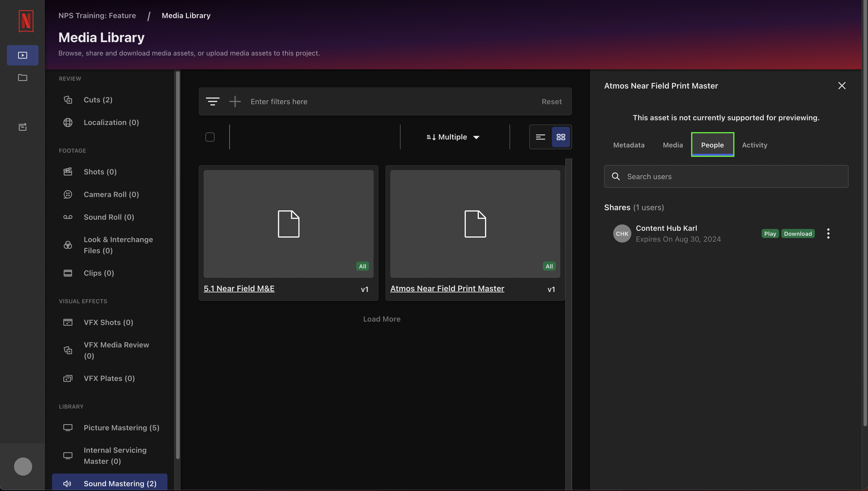Select Shots (0) category
This screenshot has width=868, height=491.
(110, 172)
